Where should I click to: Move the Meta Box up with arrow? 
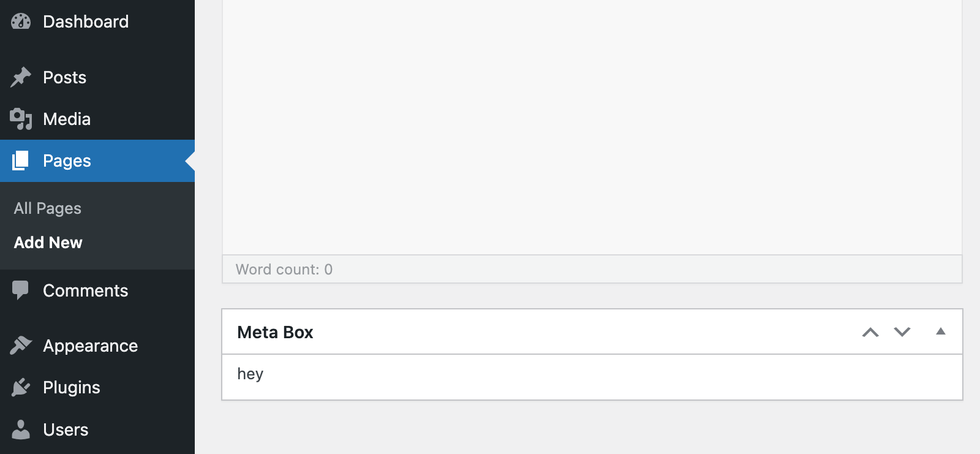(870, 331)
